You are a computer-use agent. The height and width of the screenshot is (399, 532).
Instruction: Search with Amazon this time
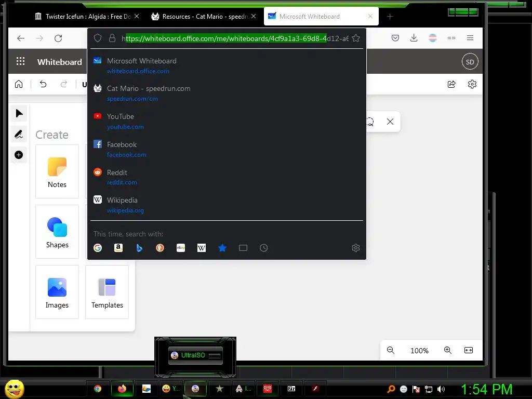[118, 248]
